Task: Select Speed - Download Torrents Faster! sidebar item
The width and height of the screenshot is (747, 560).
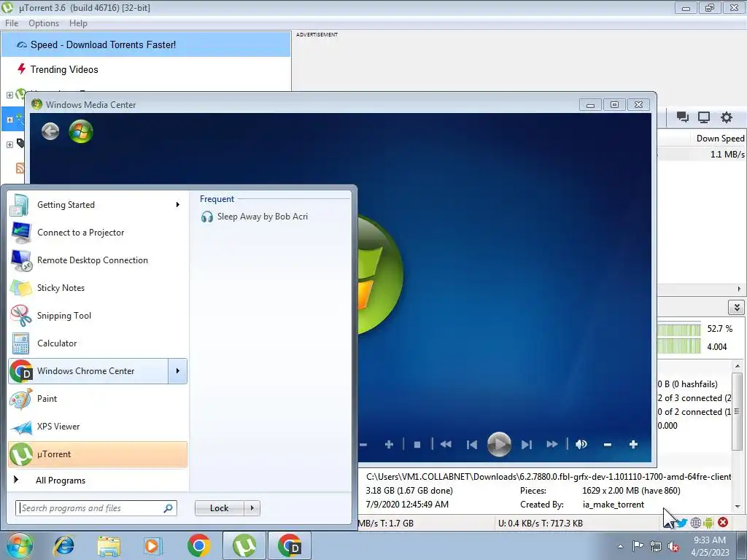Action: coord(146,44)
